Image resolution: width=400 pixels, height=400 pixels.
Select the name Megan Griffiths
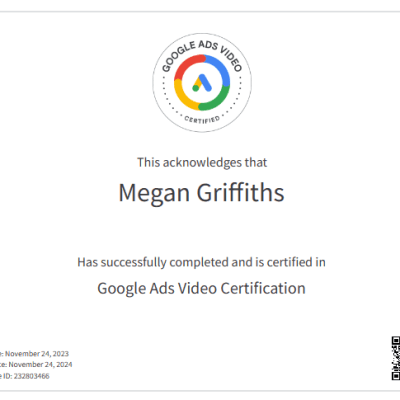click(x=201, y=193)
